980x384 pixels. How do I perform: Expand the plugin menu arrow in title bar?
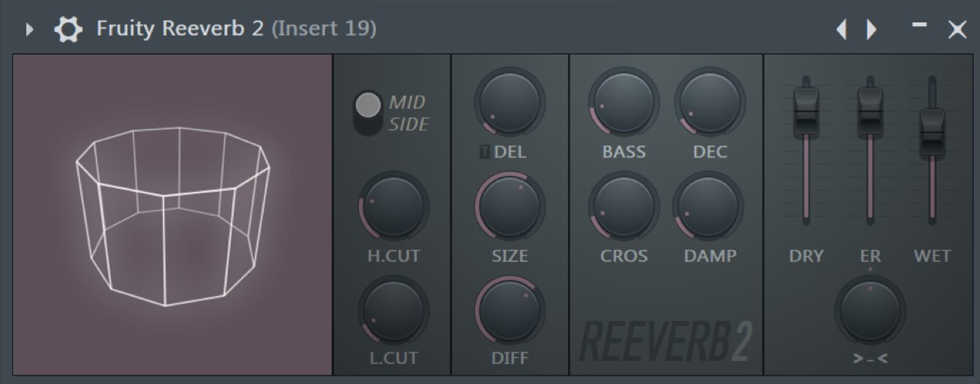tap(30, 29)
